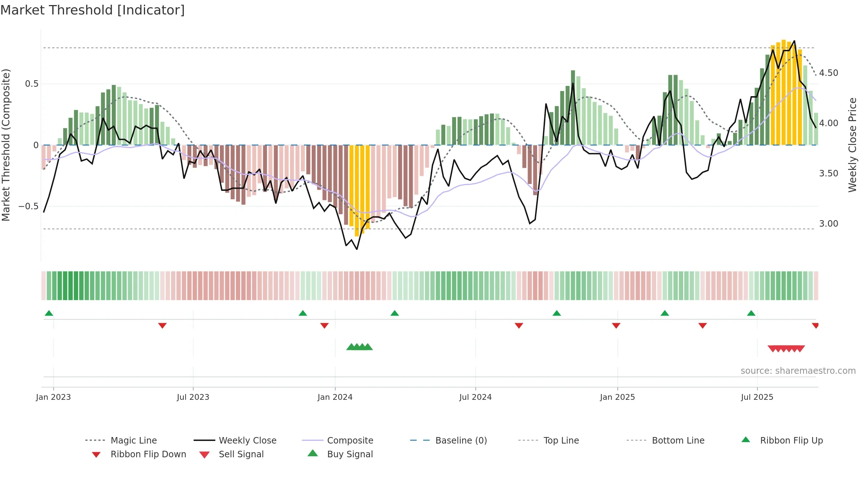Click the Jan 2023 x-axis label
868x488 pixels.
click(54, 397)
